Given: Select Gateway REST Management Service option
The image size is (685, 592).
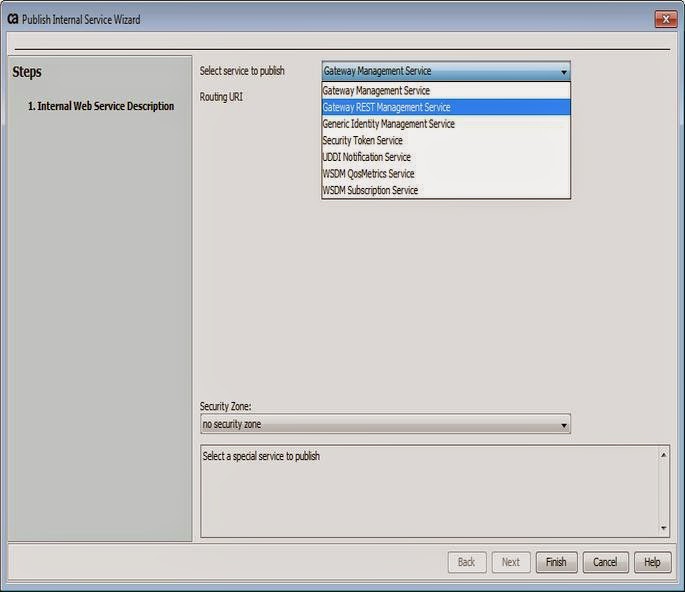Looking at the screenshot, I should [446, 107].
